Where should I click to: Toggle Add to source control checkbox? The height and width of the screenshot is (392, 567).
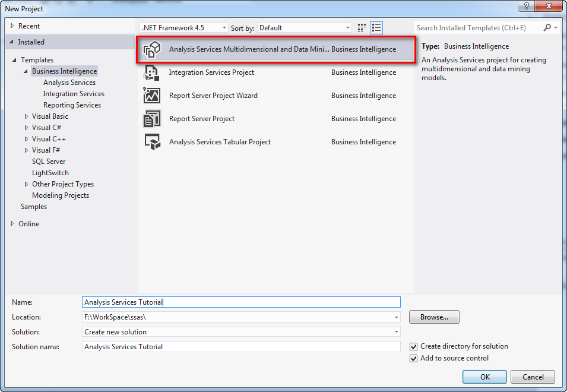(414, 358)
